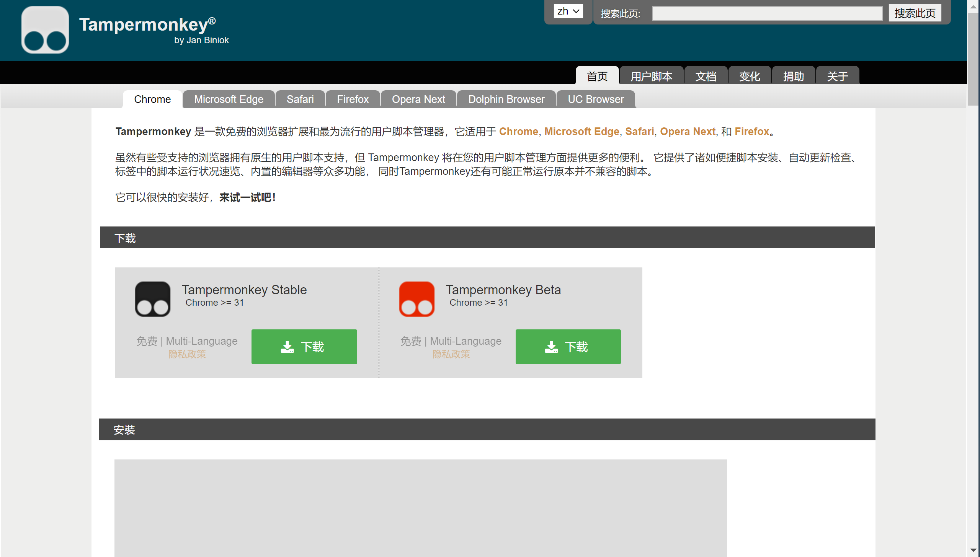The height and width of the screenshot is (557, 980).
Task: Open the zh language dropdown
Action: tap(568, 11)
